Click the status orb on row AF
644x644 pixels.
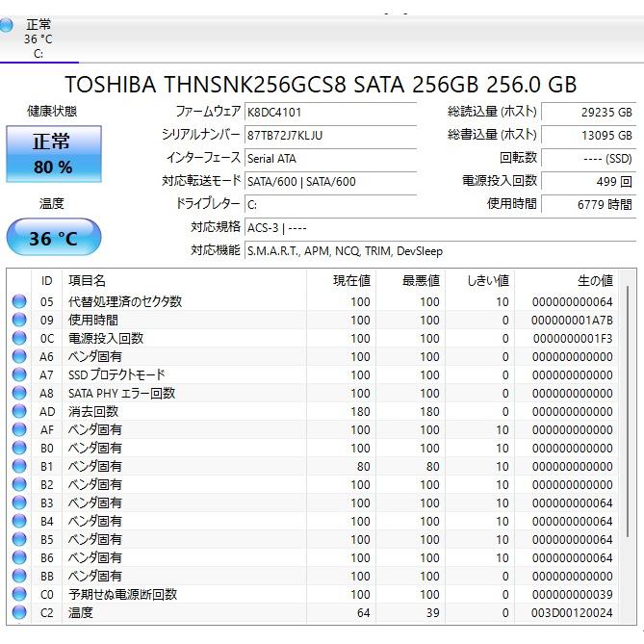click(x=19, y=429)
